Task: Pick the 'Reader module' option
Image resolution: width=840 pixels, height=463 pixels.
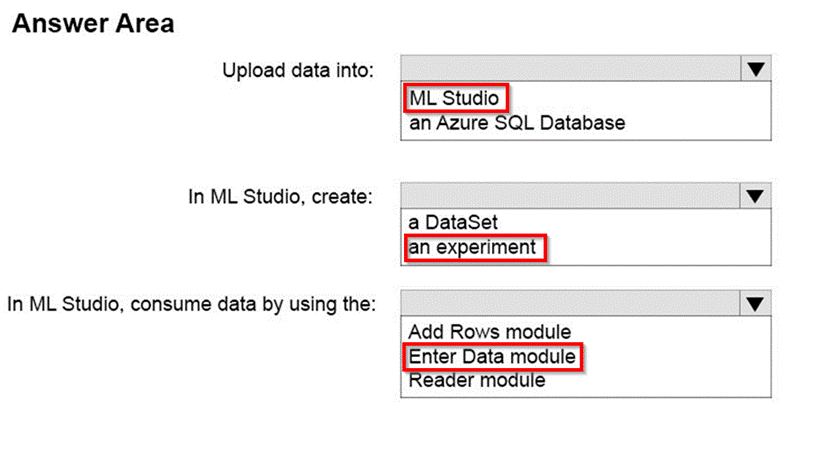Action: tap(477, 380)
